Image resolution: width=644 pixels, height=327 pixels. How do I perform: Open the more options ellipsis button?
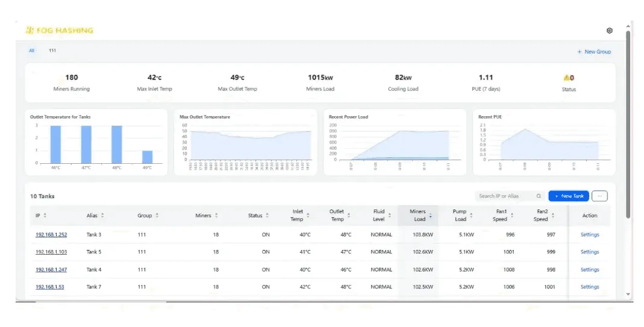(x=599, y=196)
